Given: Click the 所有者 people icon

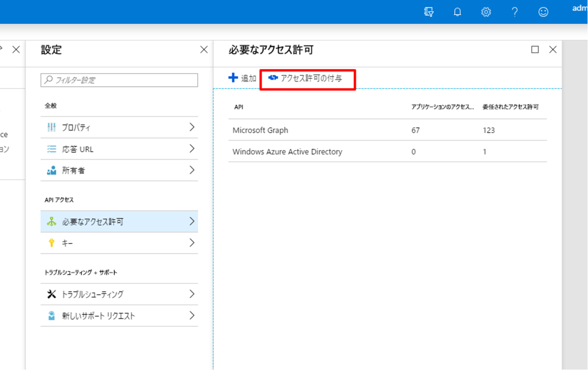Looking at the screenshot, I should pos(51,171).
